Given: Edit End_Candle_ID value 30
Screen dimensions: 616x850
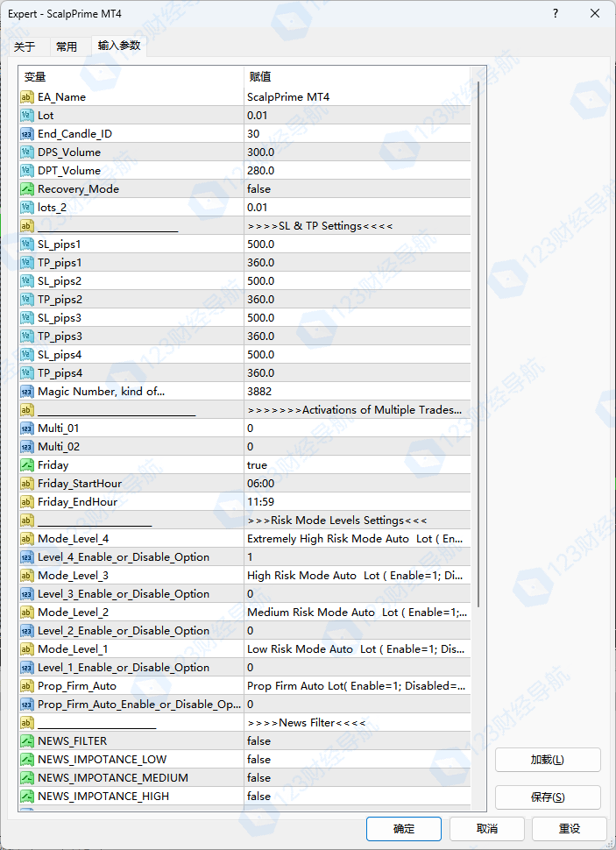Looking at the screenshot, I should tap(357, 134).
